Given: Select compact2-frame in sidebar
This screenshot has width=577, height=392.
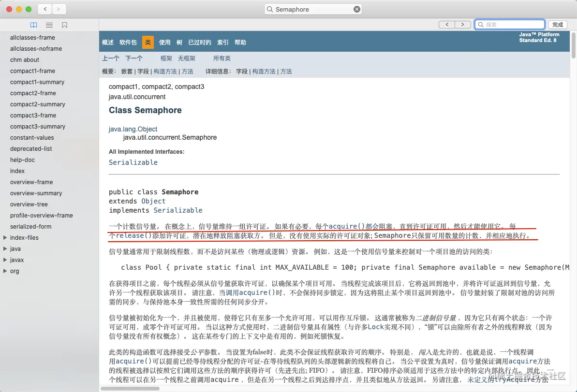Looking at the screenshot, I should (x=33, y=93).
